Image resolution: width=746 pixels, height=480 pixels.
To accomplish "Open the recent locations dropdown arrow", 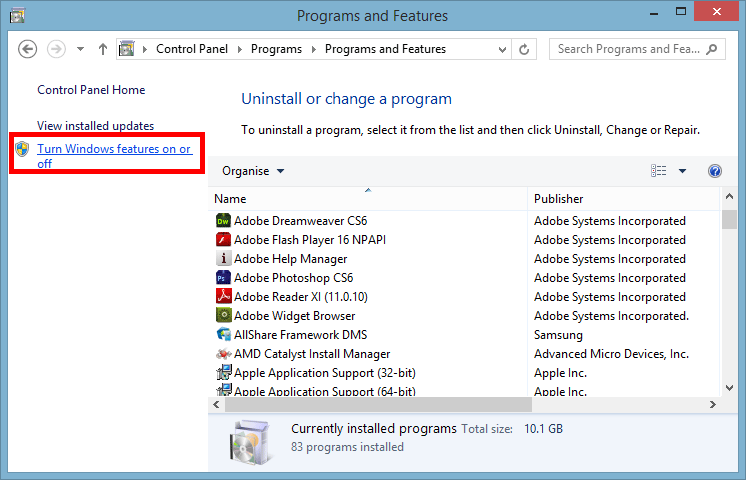I will [80, 49].
